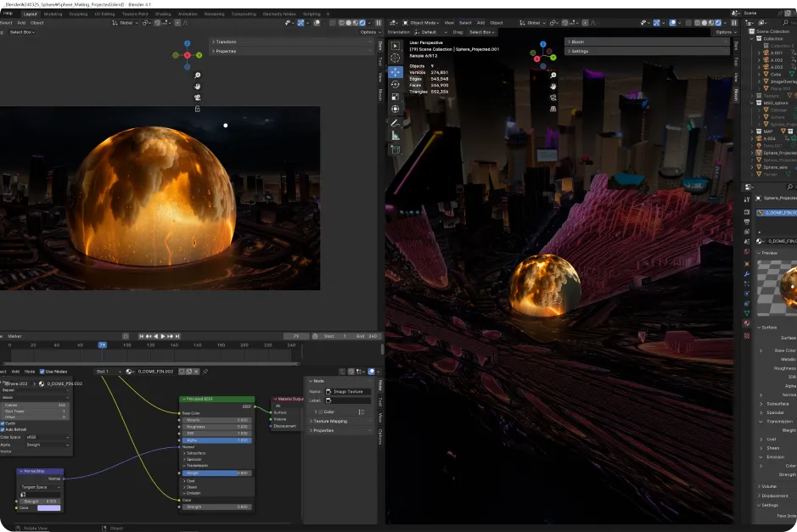
Task: Collapse the Preview panel in material properties
Action: click(x=768, y=253)
